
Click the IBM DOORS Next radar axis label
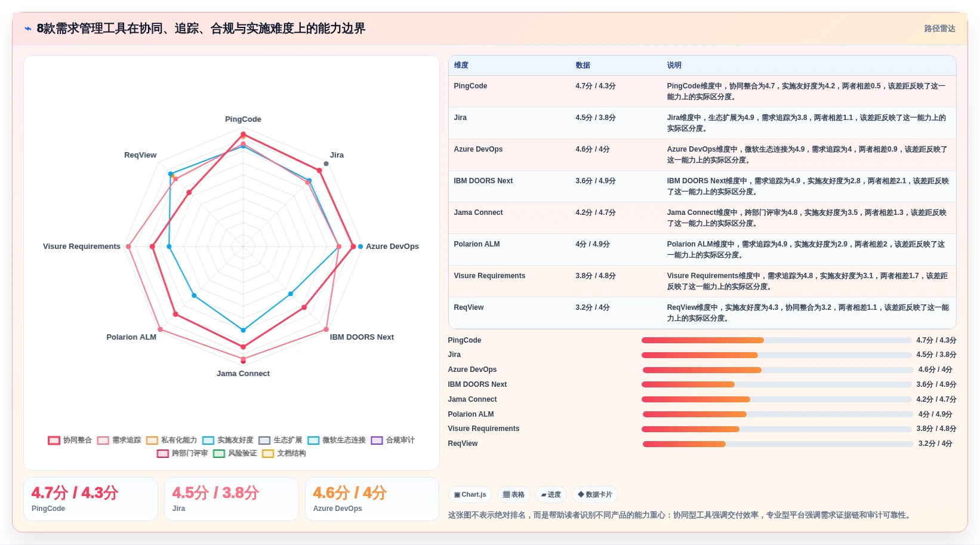[x=362, y=337]
